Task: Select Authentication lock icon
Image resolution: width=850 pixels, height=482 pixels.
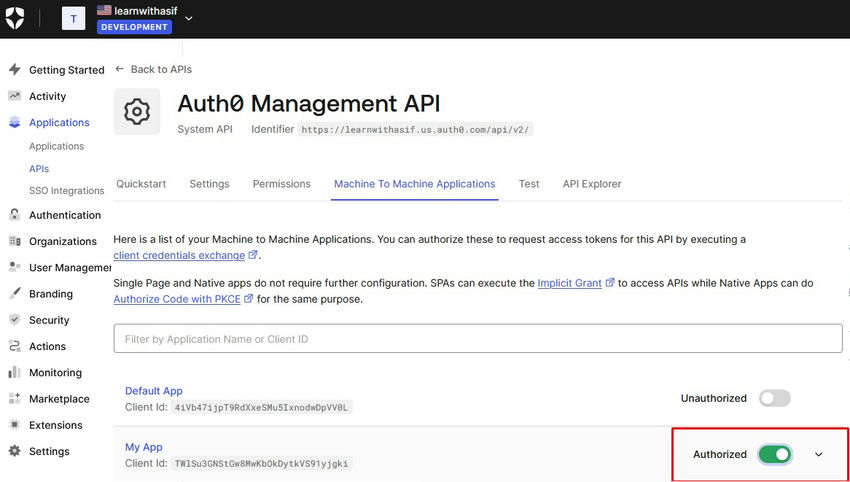Action: [x=15, y=215]
